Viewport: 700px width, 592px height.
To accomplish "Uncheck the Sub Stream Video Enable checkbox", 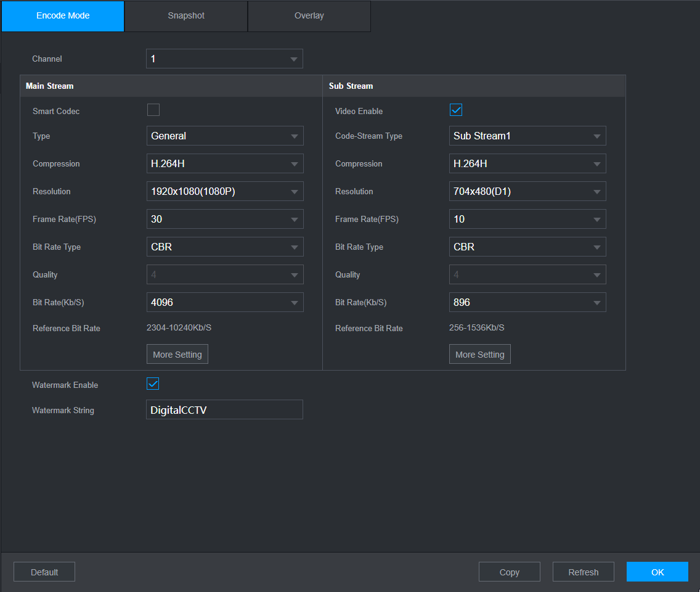I will click(x=456, y=110).
